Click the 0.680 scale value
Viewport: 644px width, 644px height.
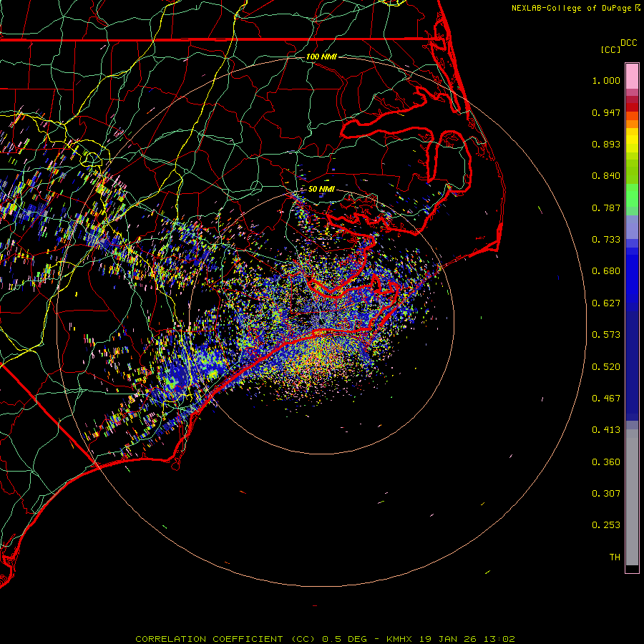pos(606,271)
